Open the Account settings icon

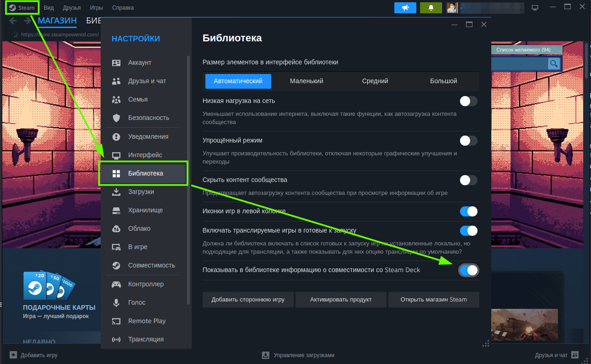[116, 63]
